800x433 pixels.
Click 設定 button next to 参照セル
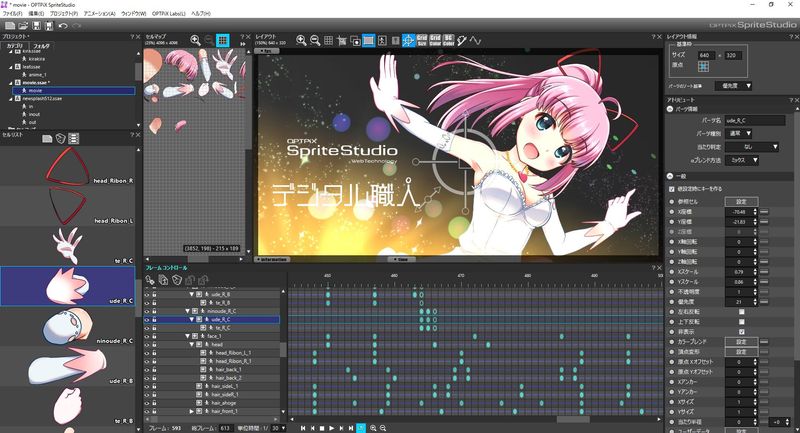(x=741, y=201)
